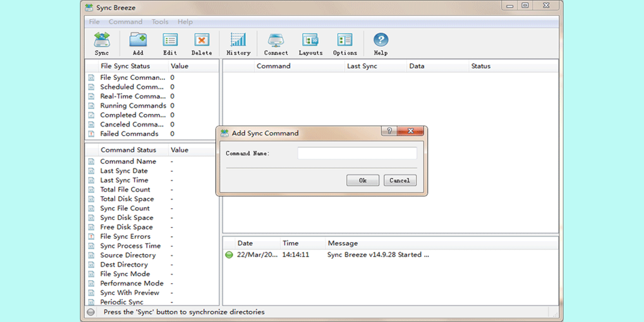Click the Source Directory row icon
The image size is (644, 322).
pos(91,255)
